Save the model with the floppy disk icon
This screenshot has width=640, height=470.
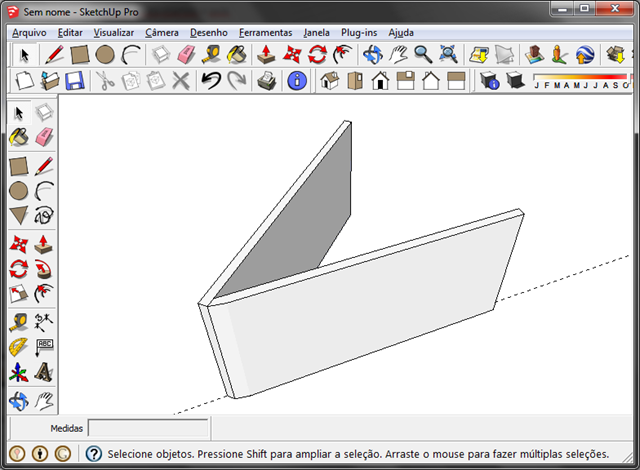tap(75, 80)
